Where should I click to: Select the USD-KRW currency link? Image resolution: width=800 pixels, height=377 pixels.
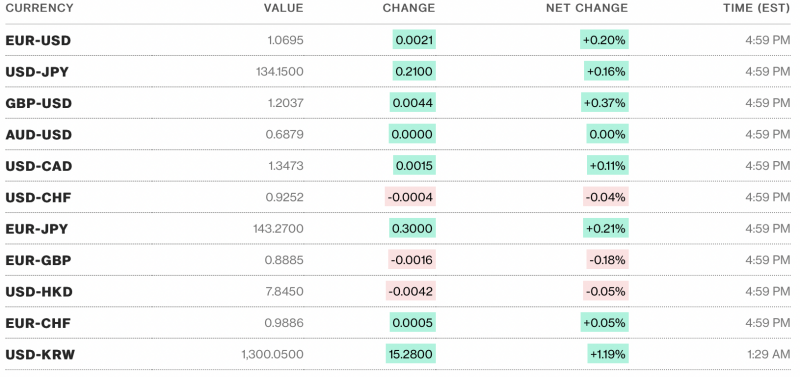click(40, 355)
